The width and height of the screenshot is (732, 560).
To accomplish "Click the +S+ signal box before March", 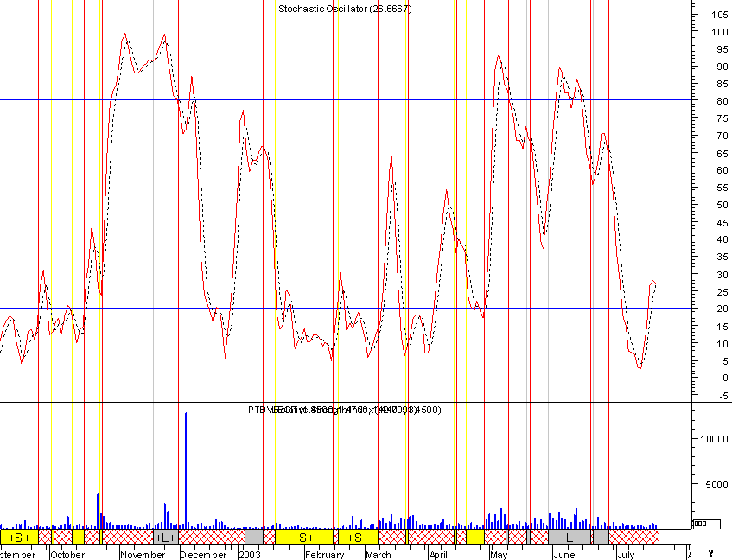I will (x=358, y=538).
